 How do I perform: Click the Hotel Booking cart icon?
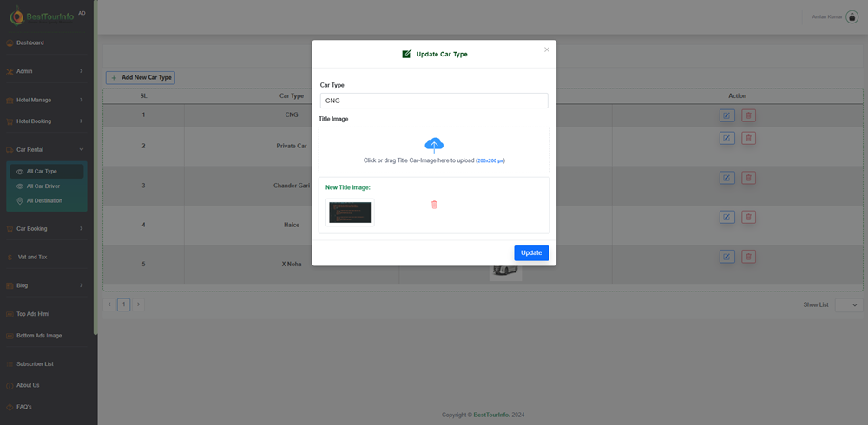click(x=10, y=121)
